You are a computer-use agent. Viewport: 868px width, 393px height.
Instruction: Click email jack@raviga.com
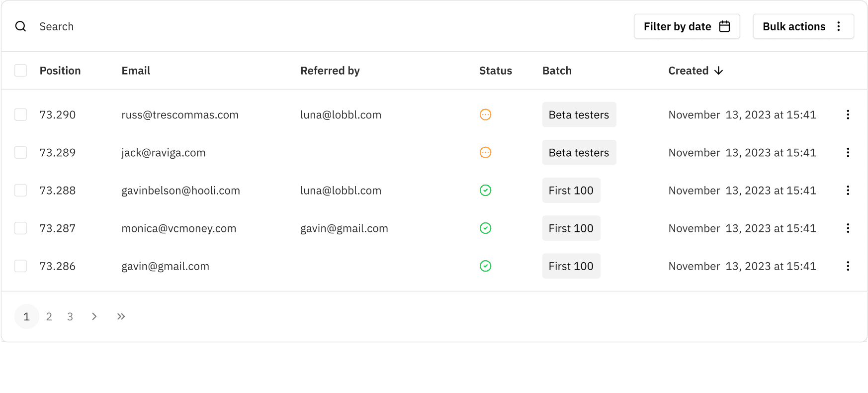coord(163,153)
